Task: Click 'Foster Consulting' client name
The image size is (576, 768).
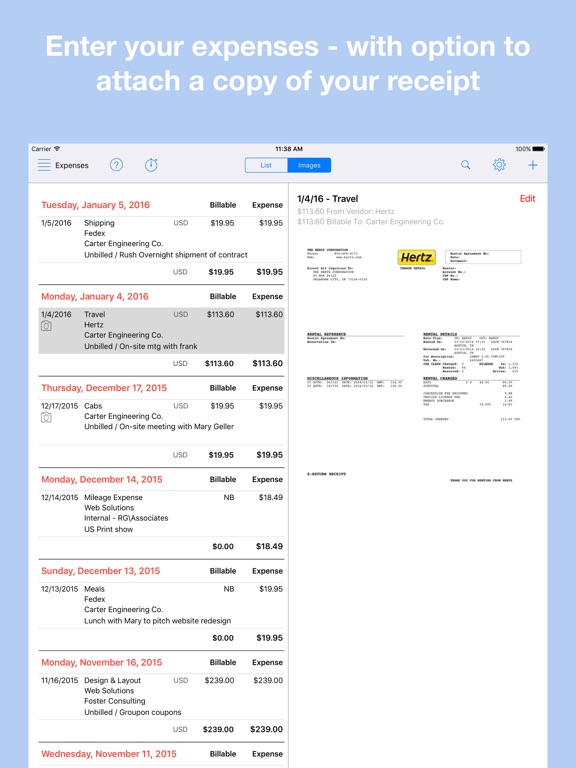Action: (x=115, y=701)
